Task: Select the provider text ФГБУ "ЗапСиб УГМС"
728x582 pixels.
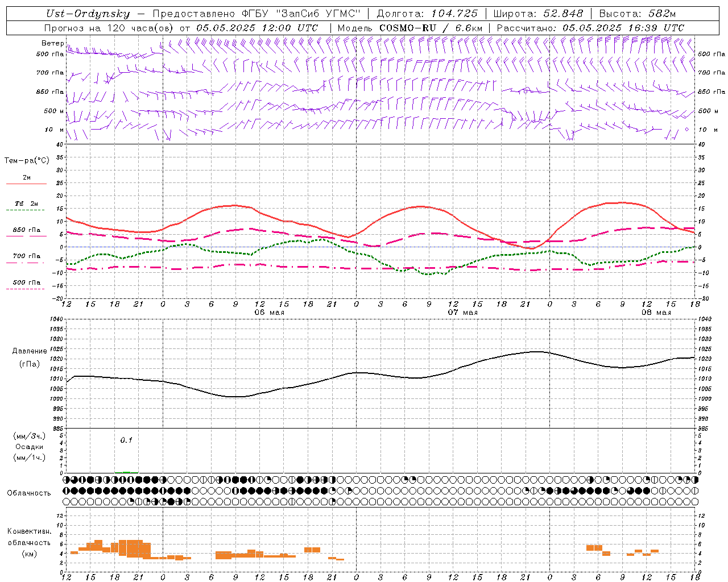Action: tap(301, 14)
